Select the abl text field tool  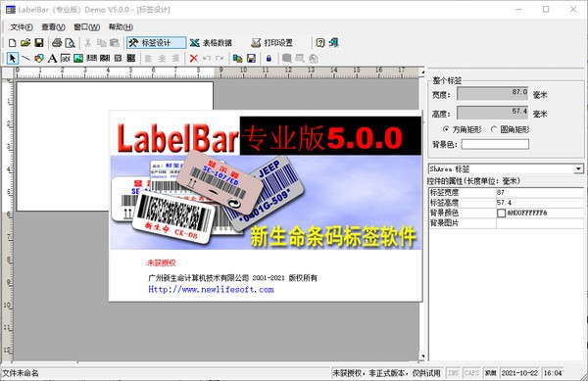66,59
